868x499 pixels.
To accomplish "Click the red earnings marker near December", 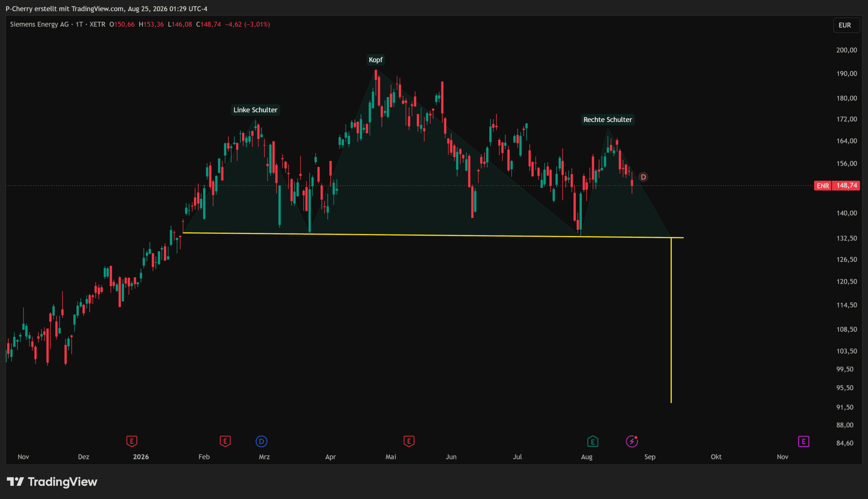I will 132,441.
